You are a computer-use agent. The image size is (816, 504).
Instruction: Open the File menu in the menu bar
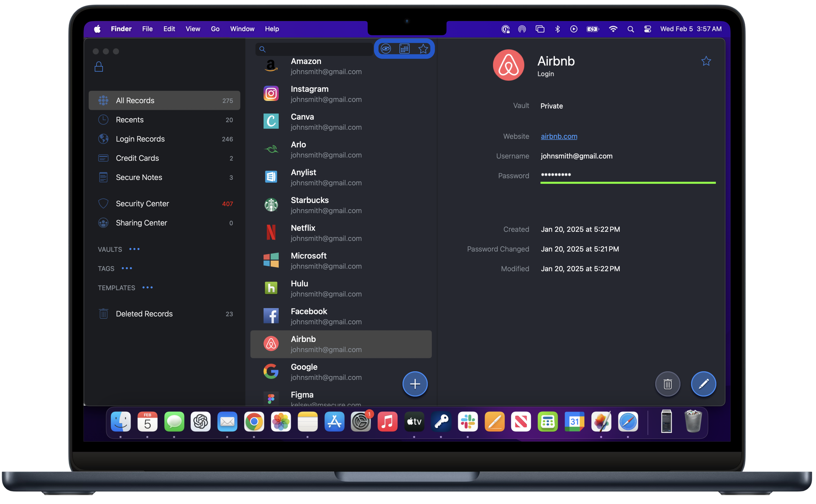(147, 29)
